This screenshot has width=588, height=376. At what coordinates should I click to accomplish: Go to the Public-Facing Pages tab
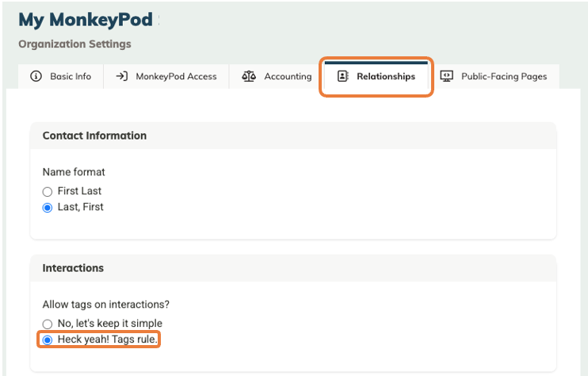point(494,77)
